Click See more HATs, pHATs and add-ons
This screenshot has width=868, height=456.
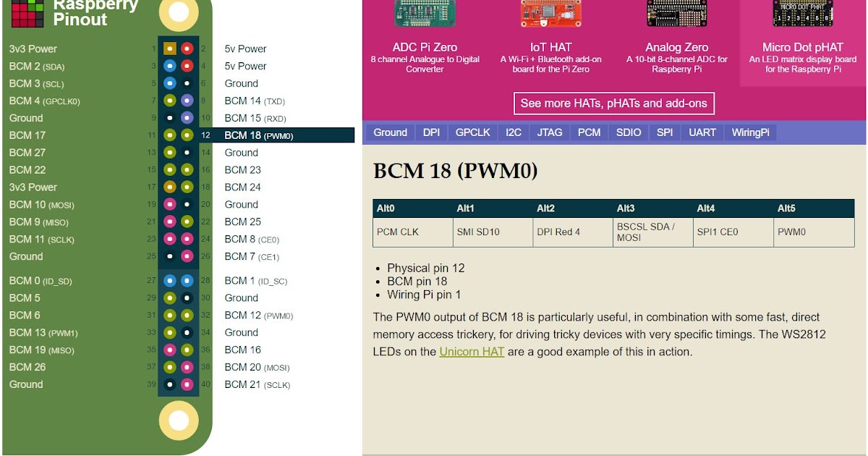(x=614, y=104)
